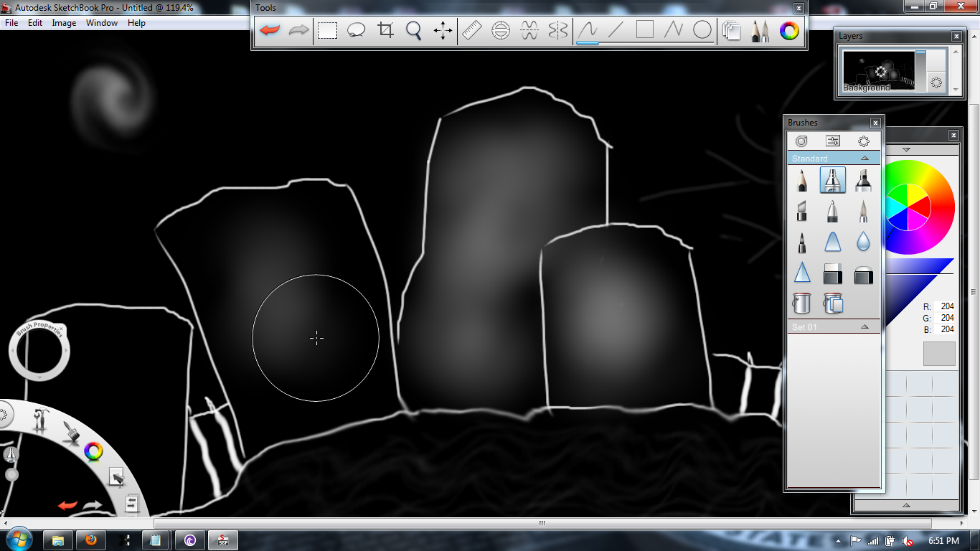The height and width of the screenshot is (551, 980).
Task: Open the lagoon Tools/Views hammer icon
Action: pos(40,420)
